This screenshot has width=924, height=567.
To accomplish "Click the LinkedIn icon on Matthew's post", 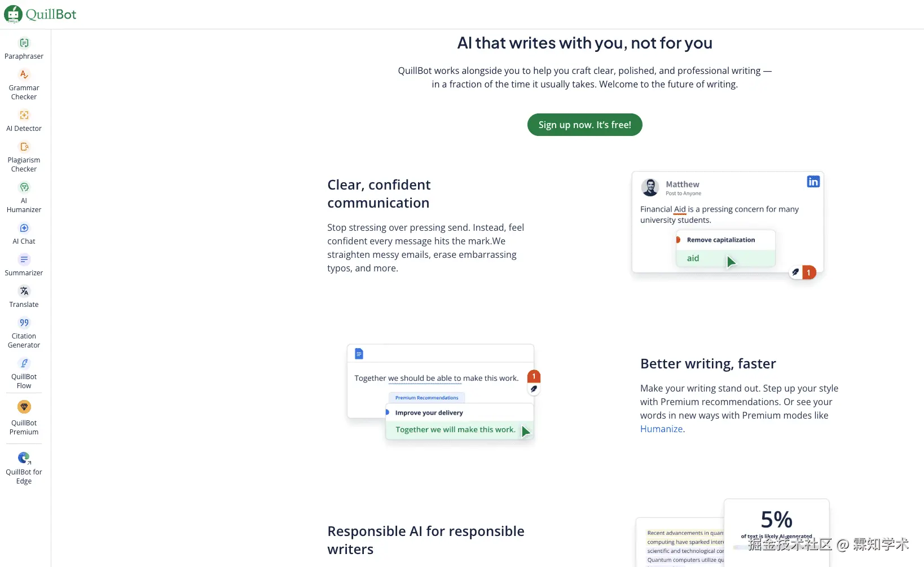I will pyautogui.click(x=813, y=182).
